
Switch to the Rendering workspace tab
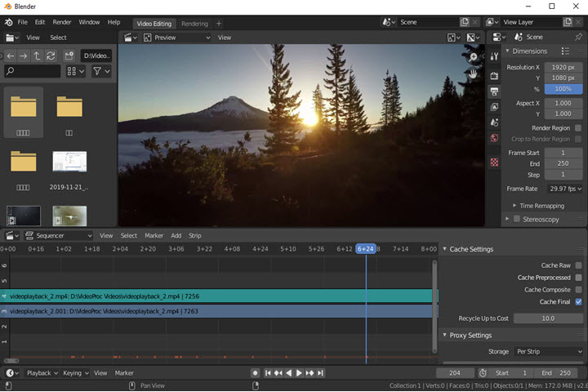coord(194,24)
